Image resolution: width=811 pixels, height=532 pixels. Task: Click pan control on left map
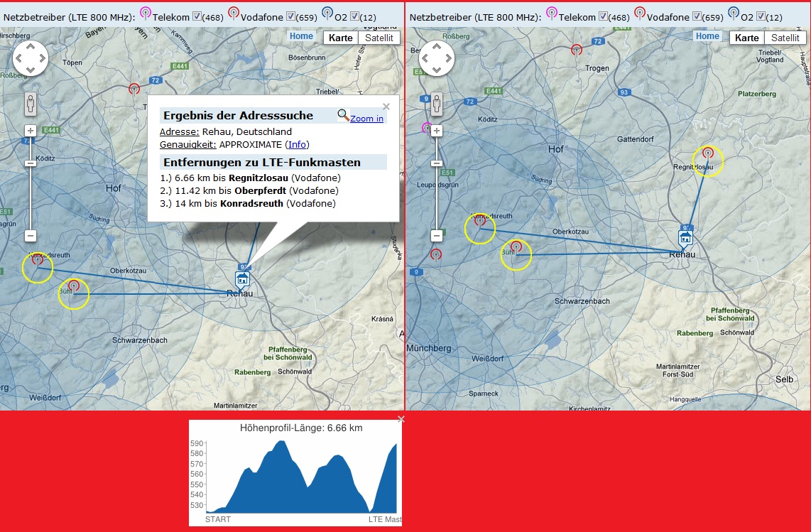30,58
